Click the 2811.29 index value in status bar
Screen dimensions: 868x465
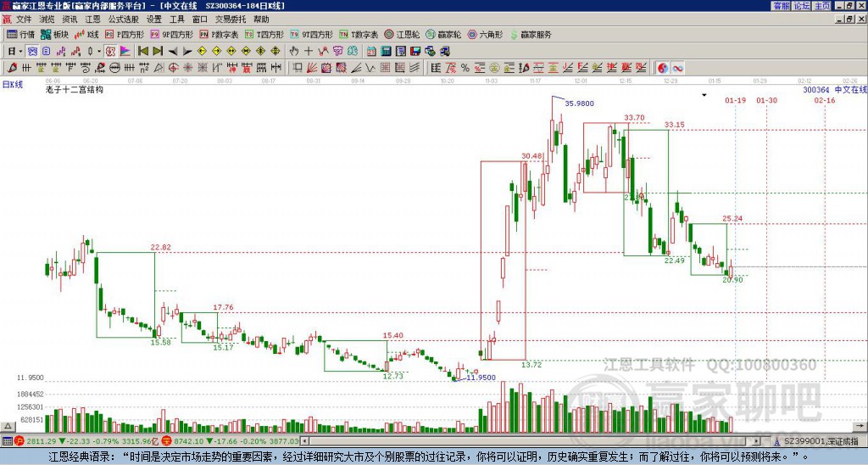42,441
